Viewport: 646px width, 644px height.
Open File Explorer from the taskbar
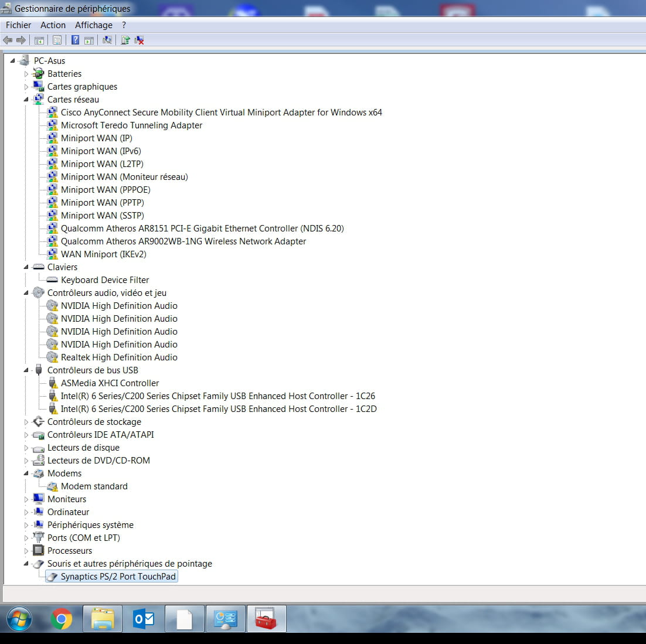103,619
